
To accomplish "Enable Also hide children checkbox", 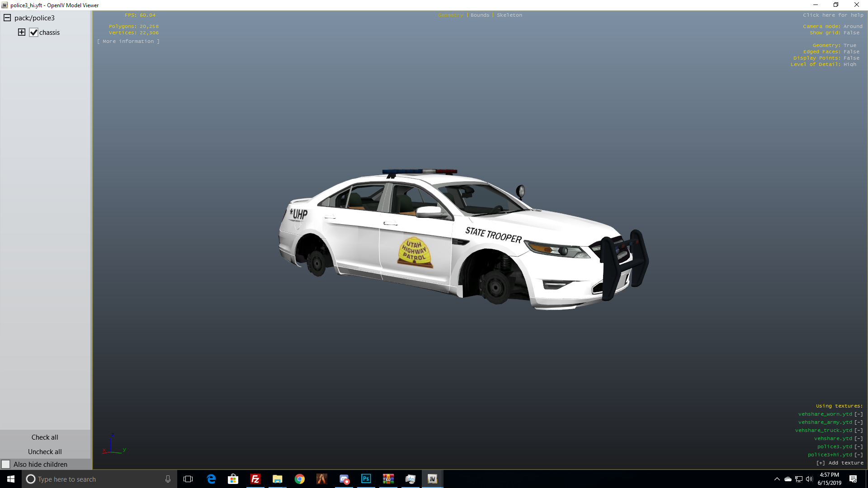I will tap(6, 465).
